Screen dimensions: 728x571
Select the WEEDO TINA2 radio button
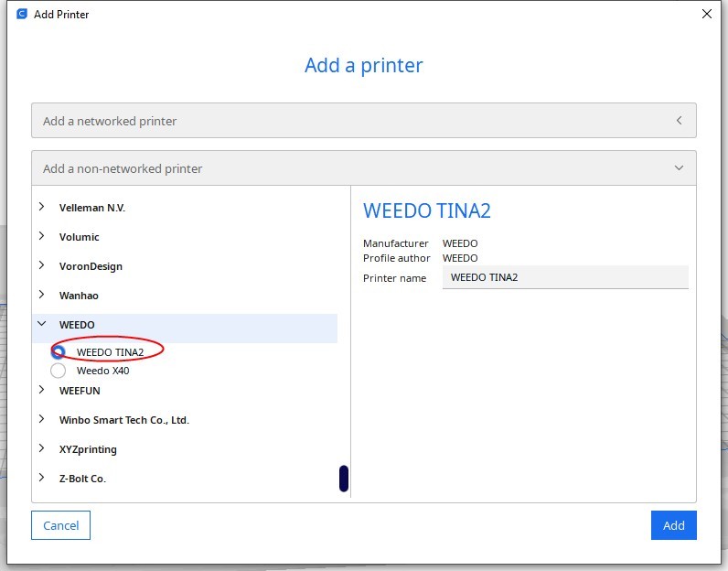(59, 351)
